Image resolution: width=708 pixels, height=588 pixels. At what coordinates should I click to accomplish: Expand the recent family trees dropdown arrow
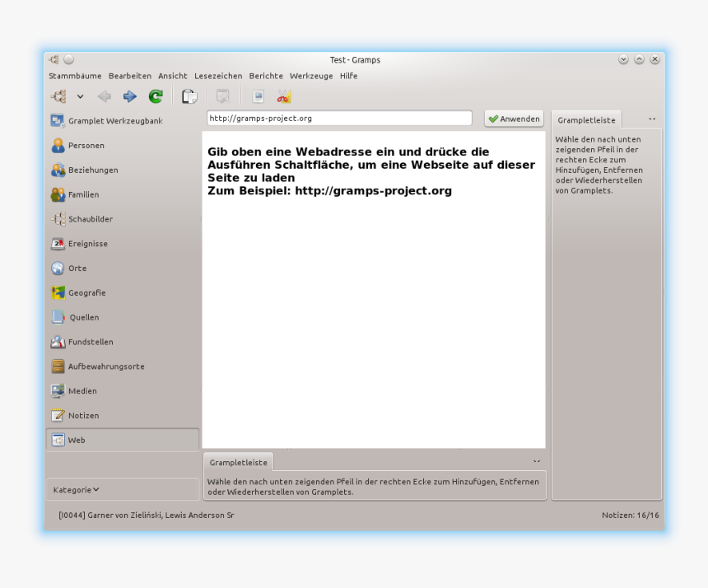[x=80, y=96]
